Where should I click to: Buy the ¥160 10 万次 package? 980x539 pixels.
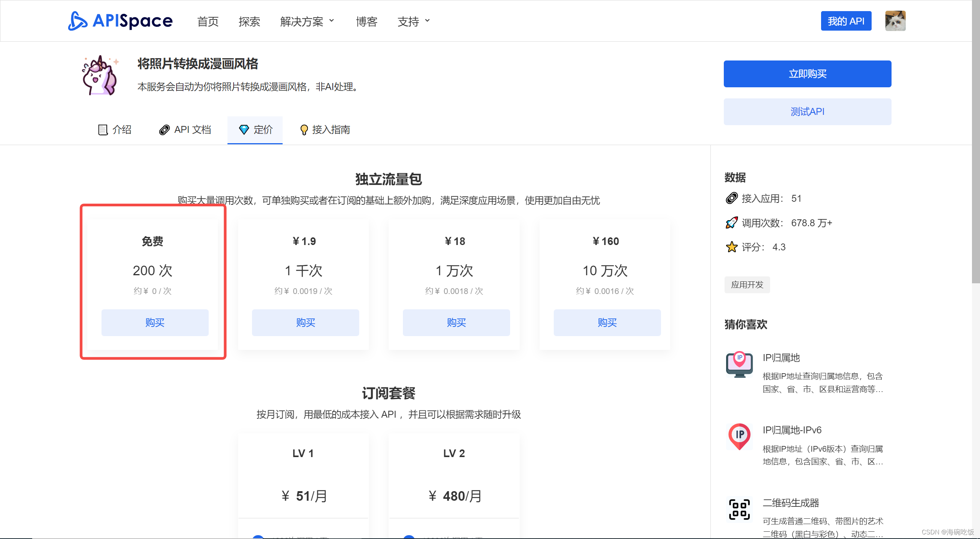coord(607,322)
